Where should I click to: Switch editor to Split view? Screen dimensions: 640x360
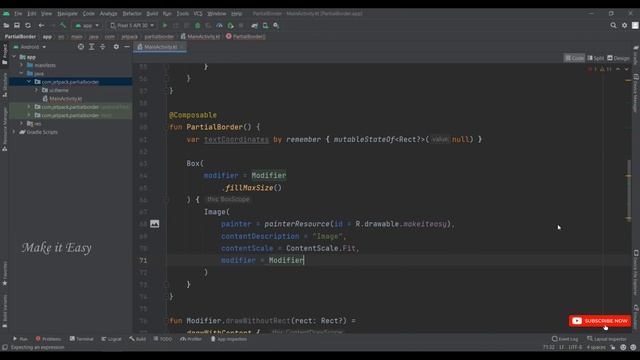596,58
